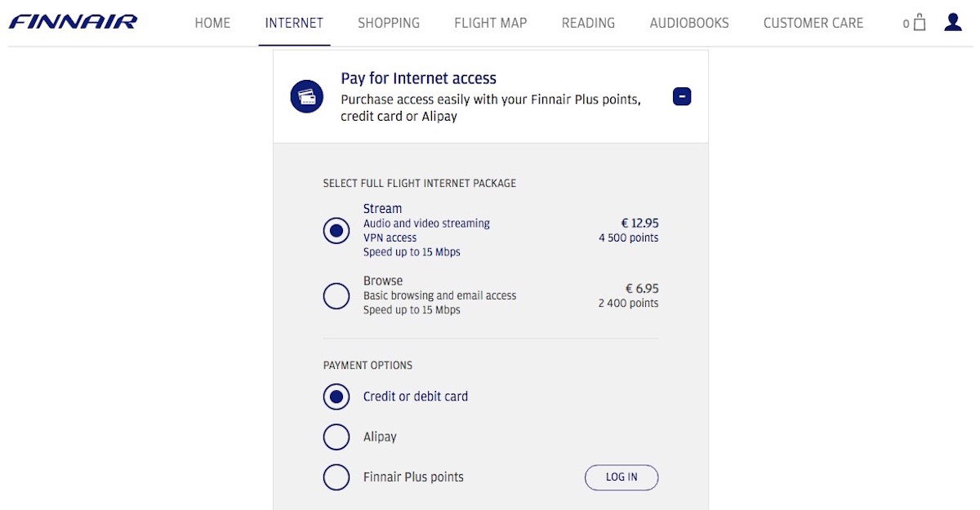Image resolution: width=980 pixels, height=510 pixels.
Task: Click the LOG IN button
Action: coord(621,477)
